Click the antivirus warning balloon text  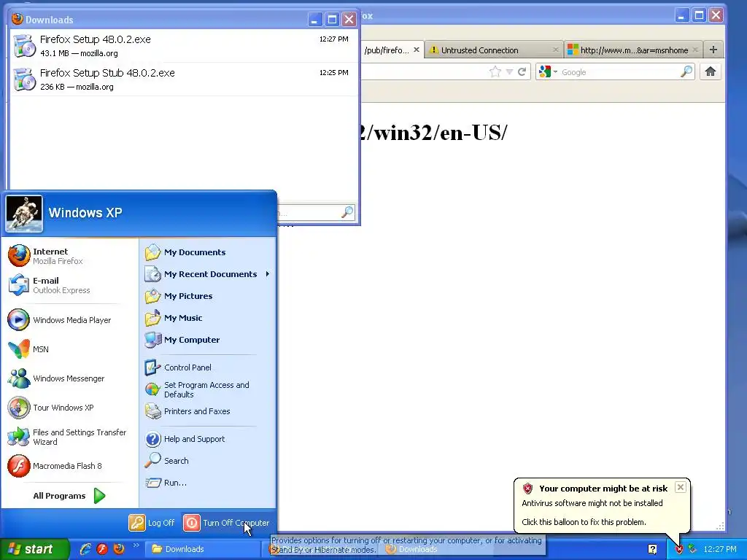tap(592, 503)
